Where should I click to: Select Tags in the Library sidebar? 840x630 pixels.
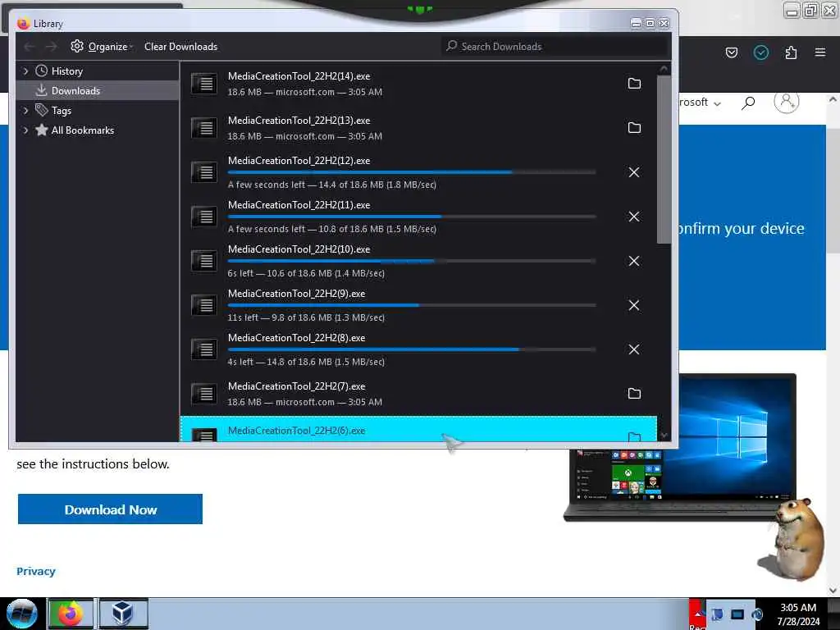pos(61,111)
